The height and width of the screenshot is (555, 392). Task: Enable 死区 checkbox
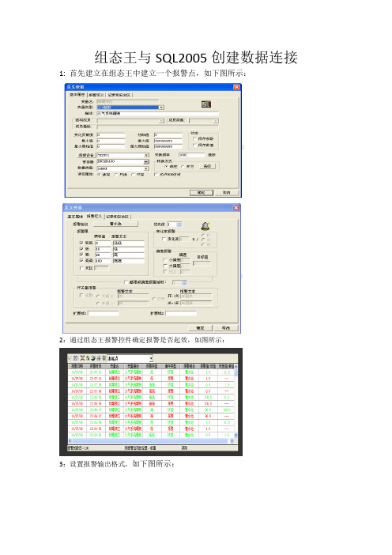tap(81, 268)
